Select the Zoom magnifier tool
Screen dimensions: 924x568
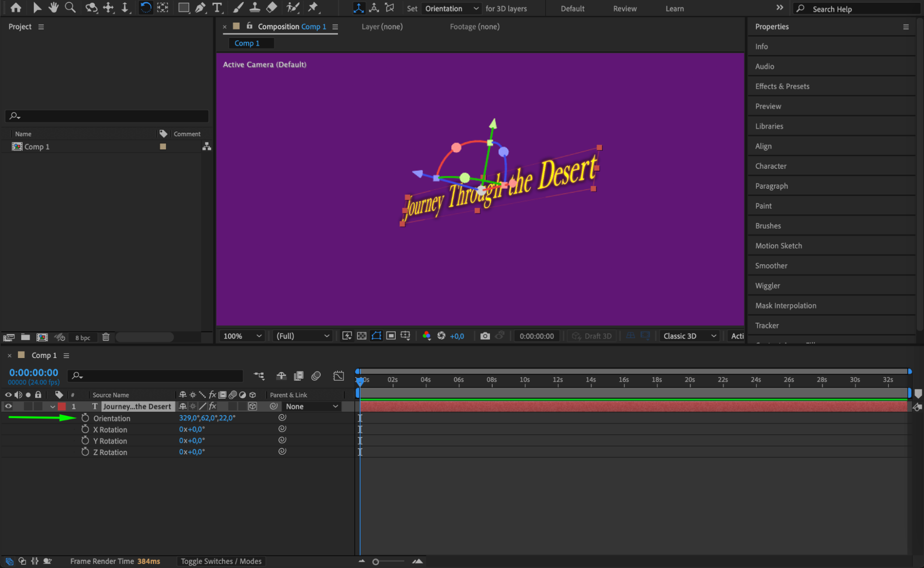[70, 7]
